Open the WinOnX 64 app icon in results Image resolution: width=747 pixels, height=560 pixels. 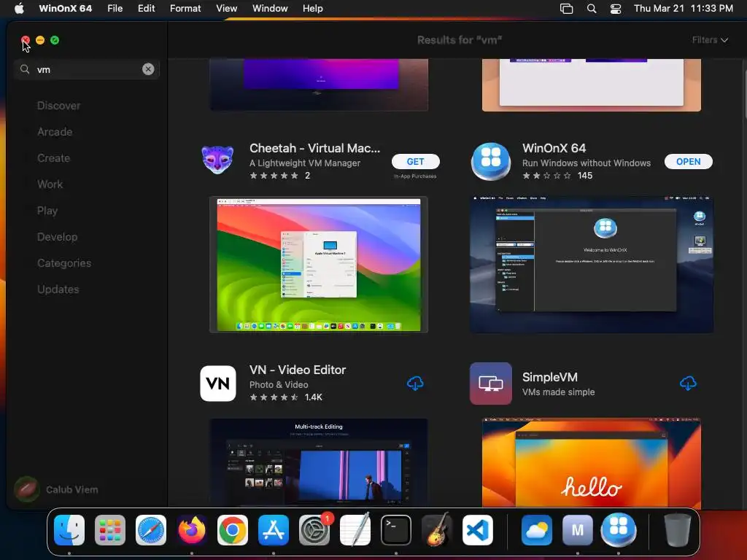[x=491, y=161]
